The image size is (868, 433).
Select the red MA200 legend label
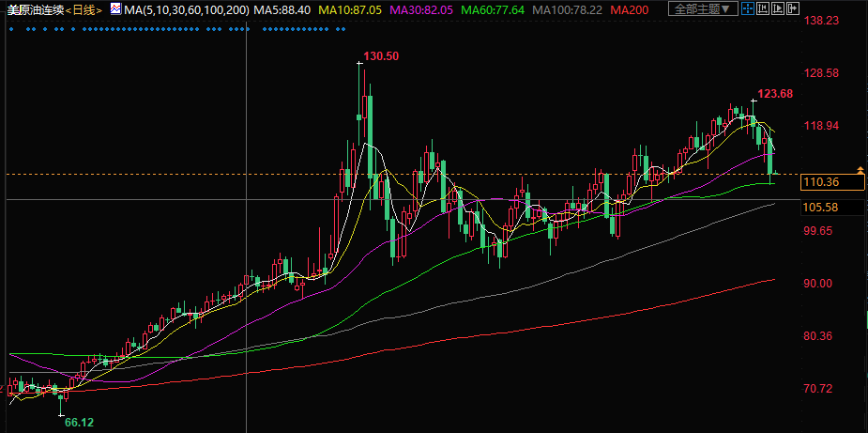628,9
